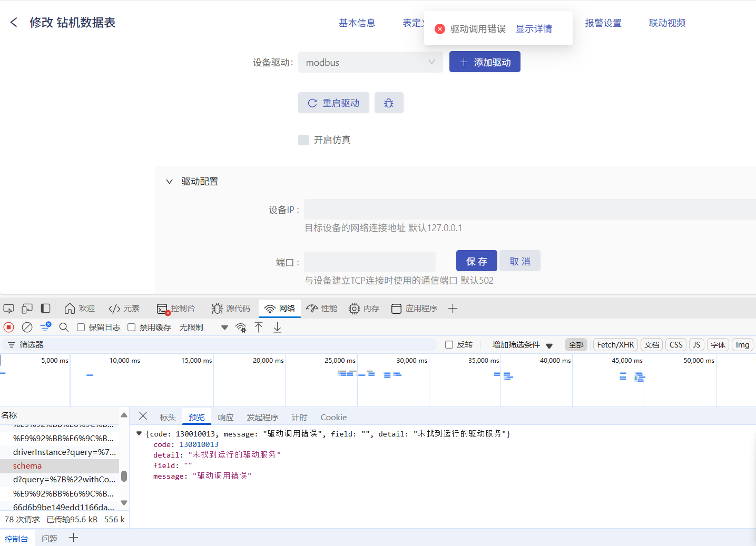756x546 pixels.
Task: Open the Sources tab
Action: click(231, 309)
